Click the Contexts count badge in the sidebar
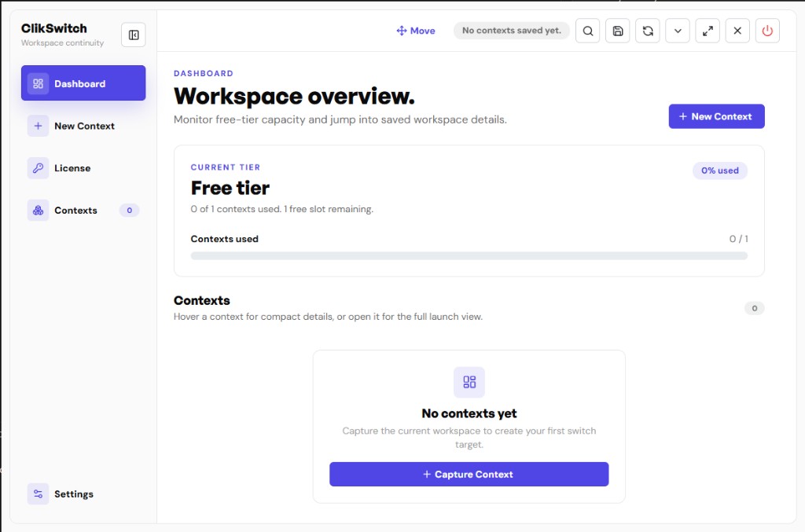Viewport: 805px width, 532px height. click(130, 211)
